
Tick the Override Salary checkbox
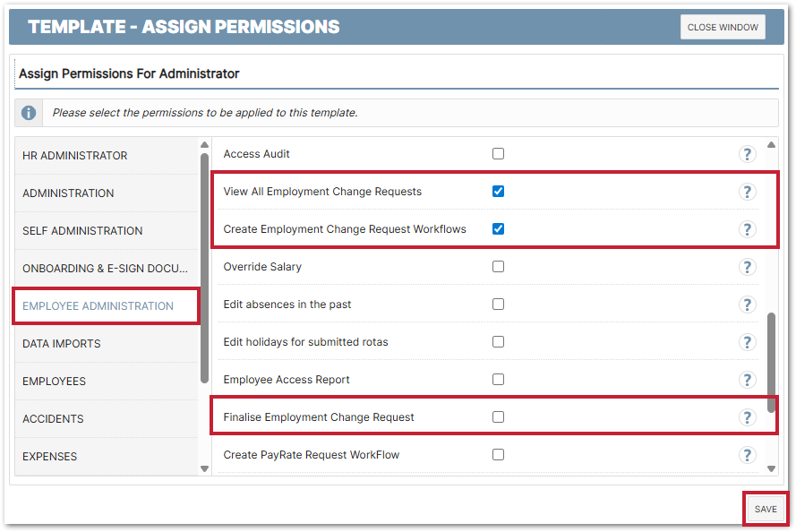coord(499,267)
